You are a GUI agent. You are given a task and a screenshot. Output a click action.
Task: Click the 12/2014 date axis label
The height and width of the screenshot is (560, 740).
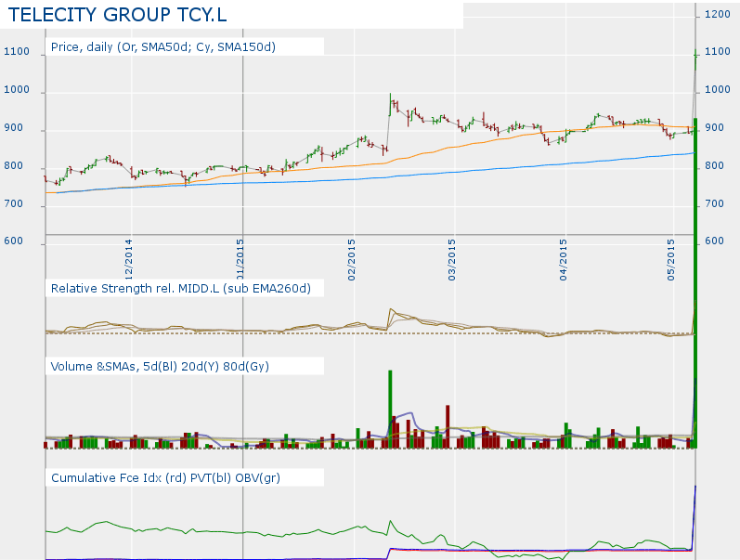pos(128,260)
